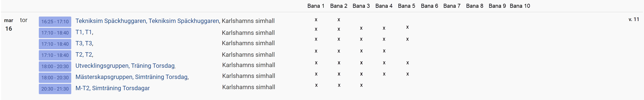
Task: Click the 18:00 - 20:30 badge for Mästerskapsgruppen
Action: 55,78
